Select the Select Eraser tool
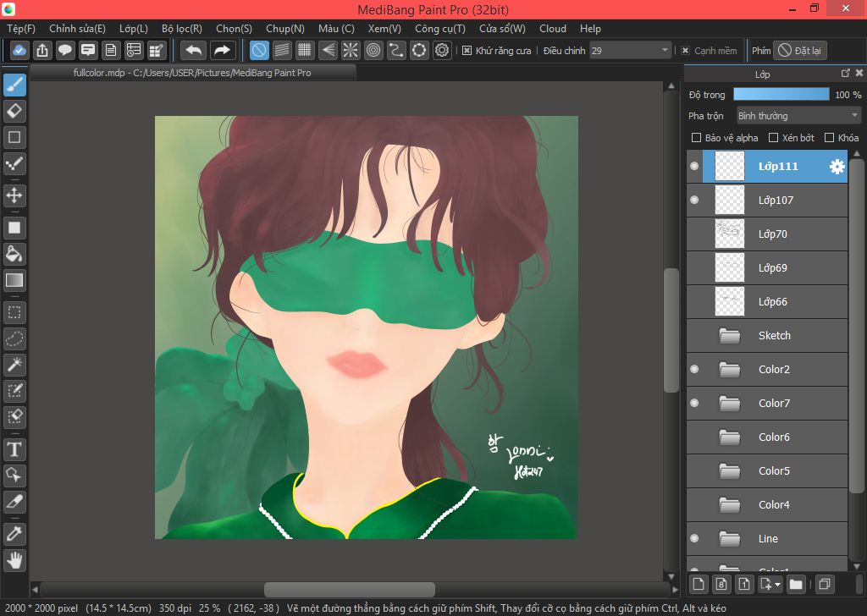Image resolution: width=867 pixels, height=616 pixels. [x=14, y=416]
